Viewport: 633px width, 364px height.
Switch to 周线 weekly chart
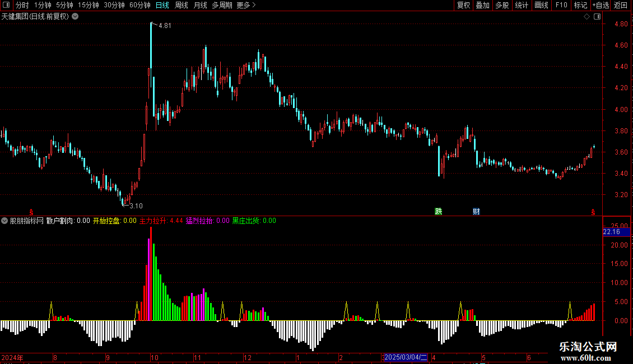click(181, 5)
